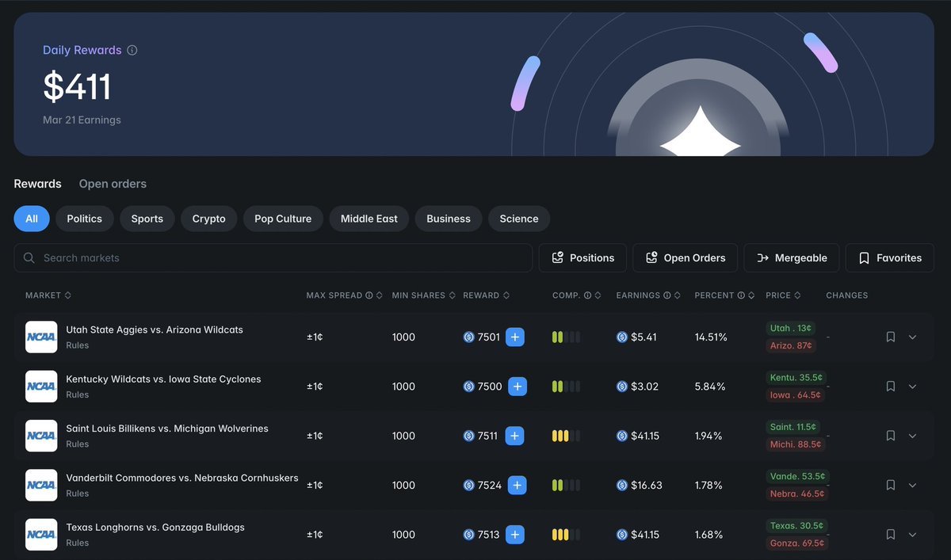Viewport: 951px width, 560px height.
Task: Filter markets by Crypto
Action: point(209,219)
